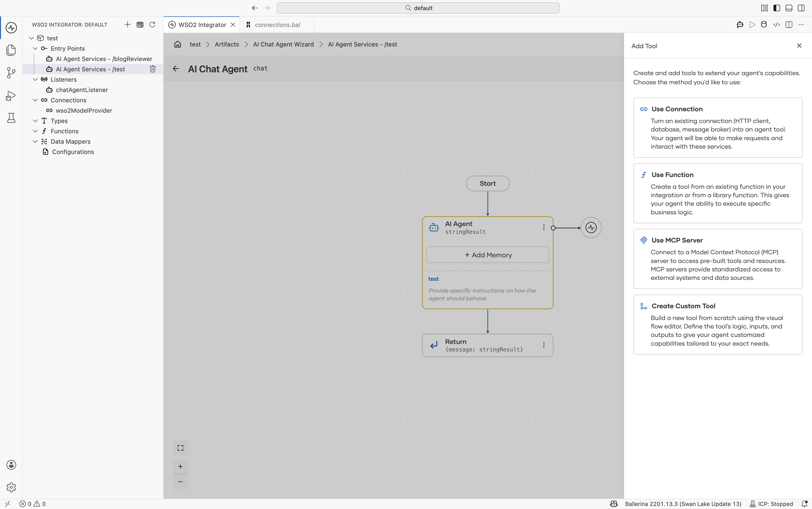
Task: Click the add artifact plus icon
Action: 127,25
